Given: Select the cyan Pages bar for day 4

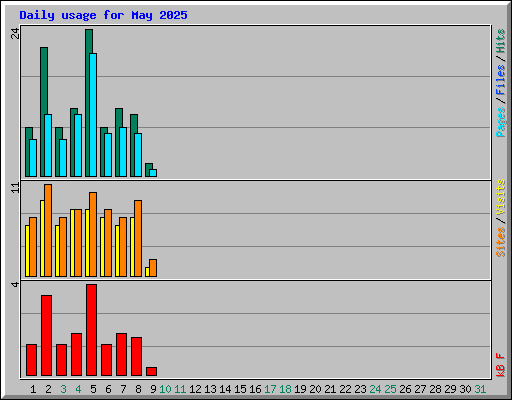Looking at the screenshot, I should tap(78, 145).
